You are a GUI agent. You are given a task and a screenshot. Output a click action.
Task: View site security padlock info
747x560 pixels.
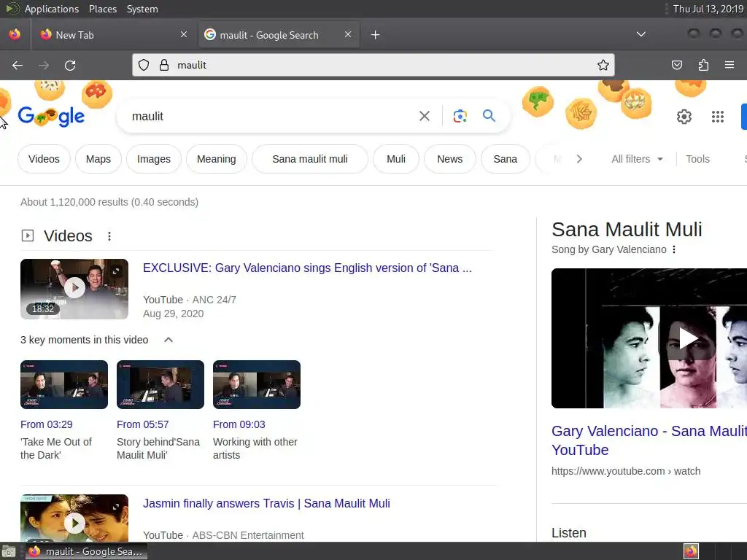tap(164, 65)
